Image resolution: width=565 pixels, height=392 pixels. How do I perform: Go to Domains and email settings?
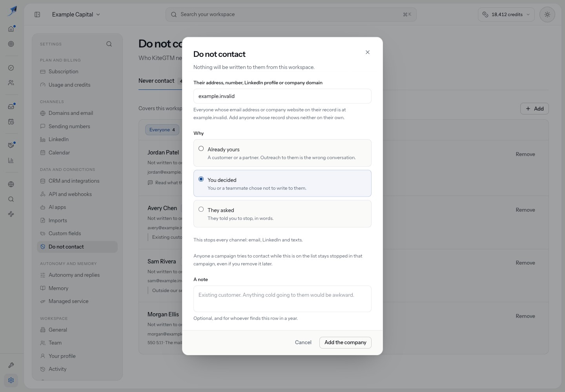pyautogui.click(x=77, y=113)
